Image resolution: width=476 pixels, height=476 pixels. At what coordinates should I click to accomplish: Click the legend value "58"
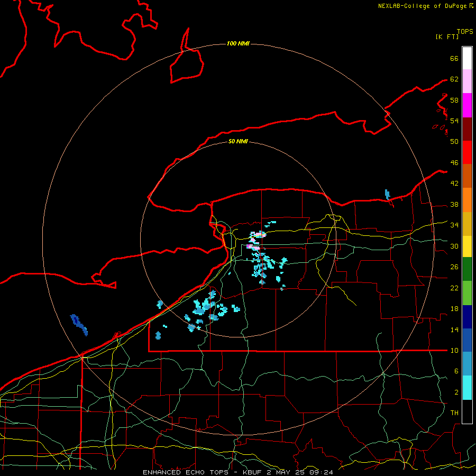454,100
